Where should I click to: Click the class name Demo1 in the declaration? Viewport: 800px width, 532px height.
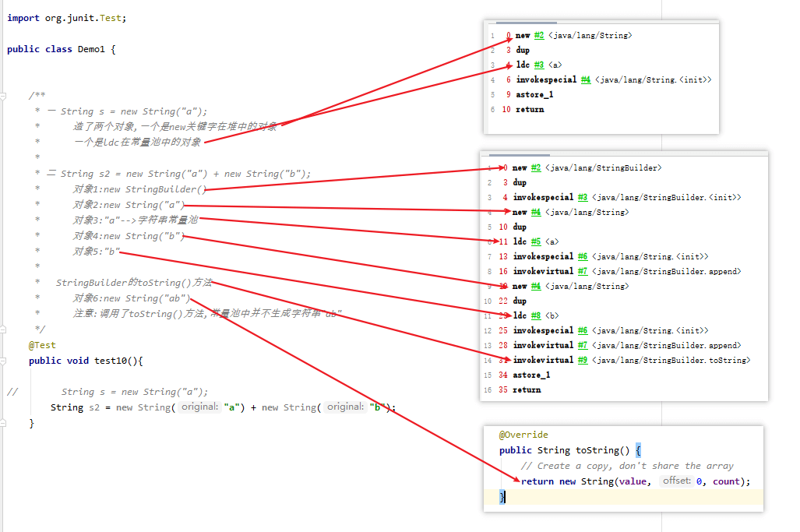click(x=91, y=49)
